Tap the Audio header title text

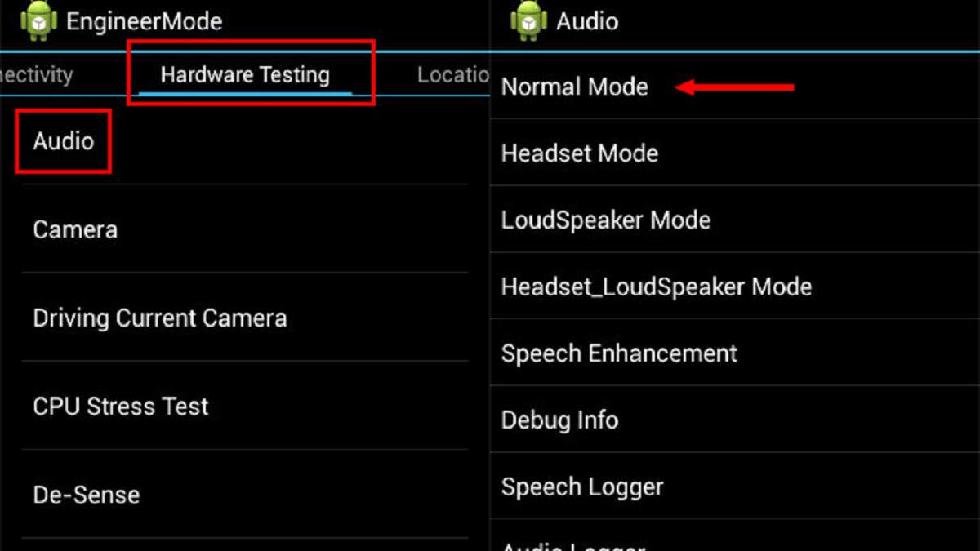587,21
